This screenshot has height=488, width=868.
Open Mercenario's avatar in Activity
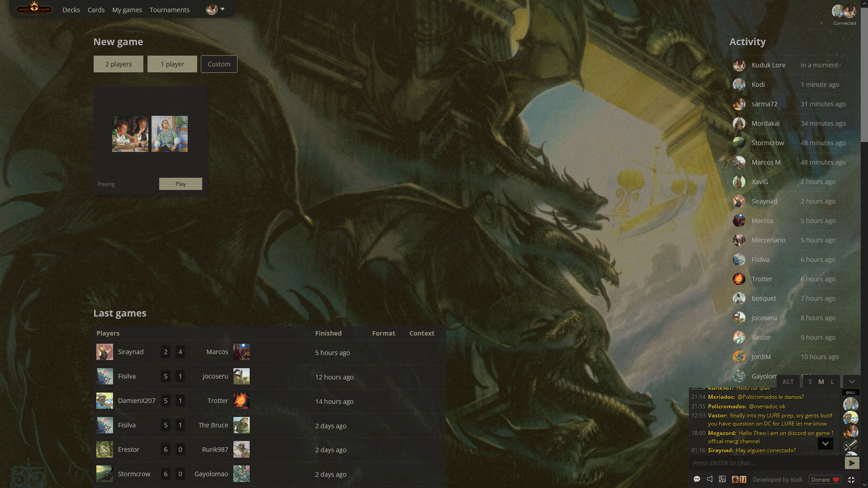pos(739,240)
